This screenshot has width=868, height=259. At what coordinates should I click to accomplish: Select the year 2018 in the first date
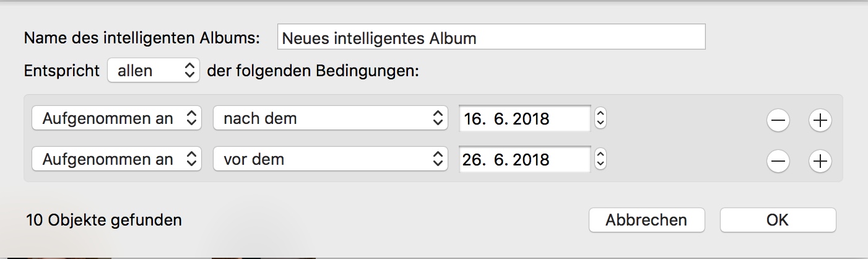coord(531,119)
